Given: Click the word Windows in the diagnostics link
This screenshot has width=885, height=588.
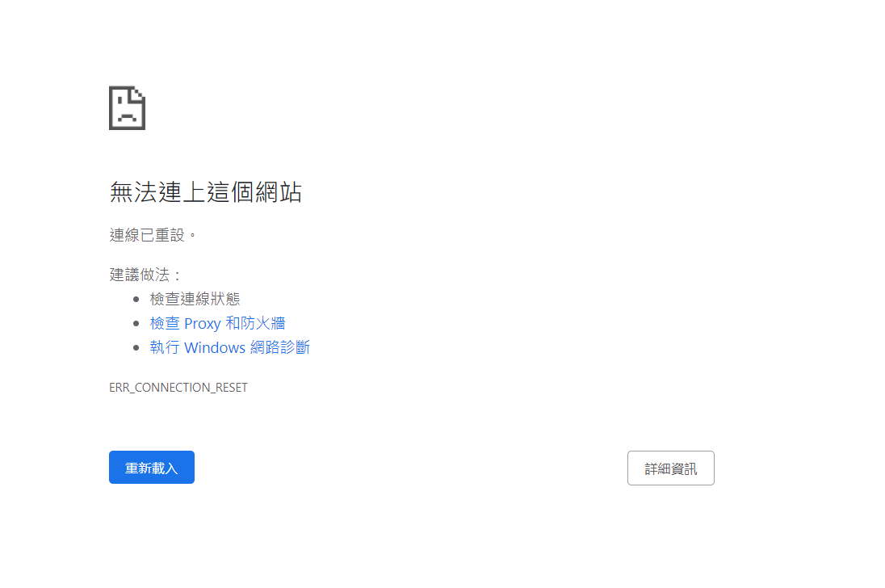Looking at the screenshot, I should [215, 347].
